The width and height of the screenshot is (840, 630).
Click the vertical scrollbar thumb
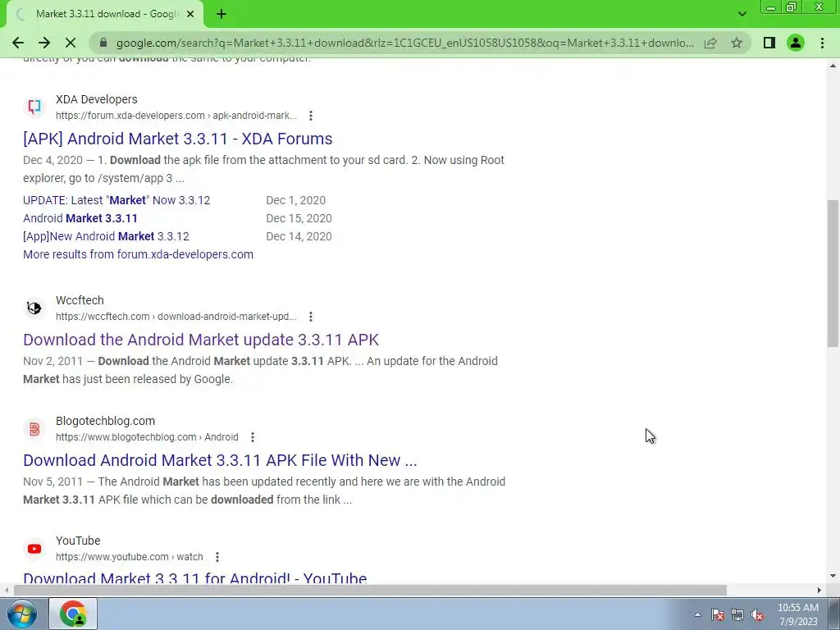[x=833, y=273]
